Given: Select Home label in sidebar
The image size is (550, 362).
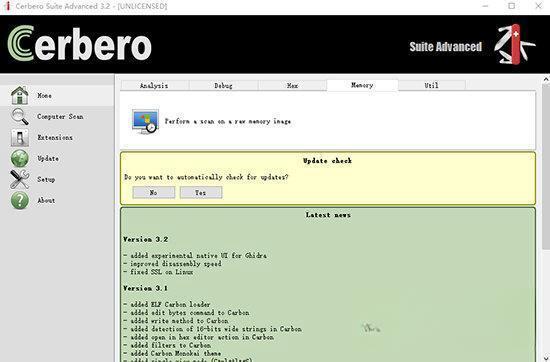Looking at the screenshot, I should coord(45,95).
